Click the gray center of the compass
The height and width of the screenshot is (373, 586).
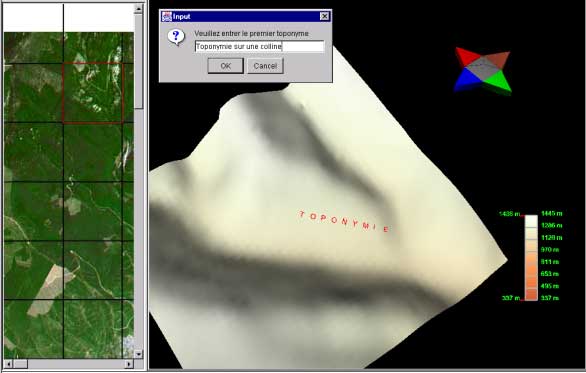482,69
